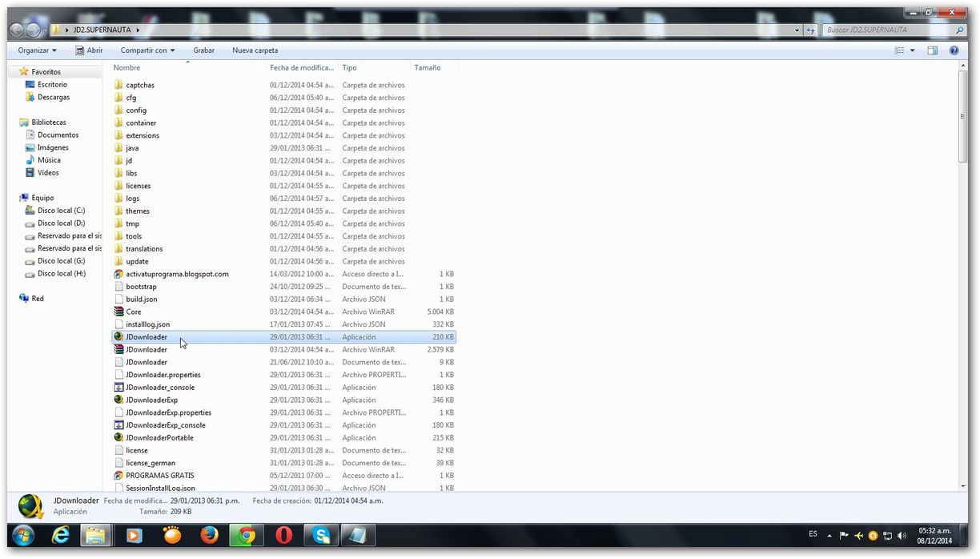Select the Core WinRAR archive
Screen dimensions: 980x559
click(284, 312)
